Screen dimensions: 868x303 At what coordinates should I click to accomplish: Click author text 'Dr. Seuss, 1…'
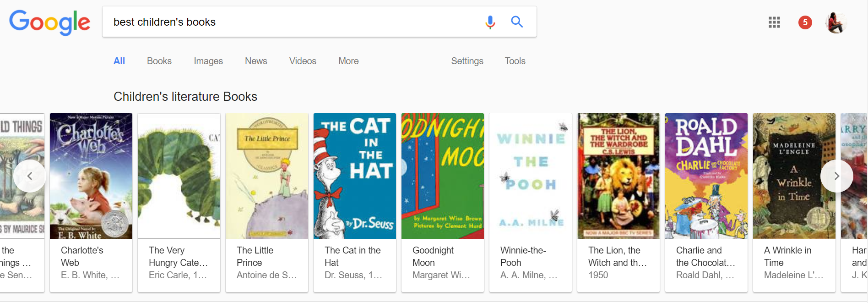tap(353, 275)
